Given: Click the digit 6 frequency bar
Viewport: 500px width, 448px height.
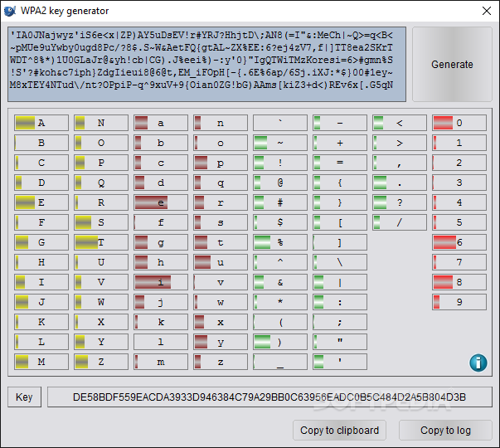Looking at the screenshot, I should click(x=459, y=242).
